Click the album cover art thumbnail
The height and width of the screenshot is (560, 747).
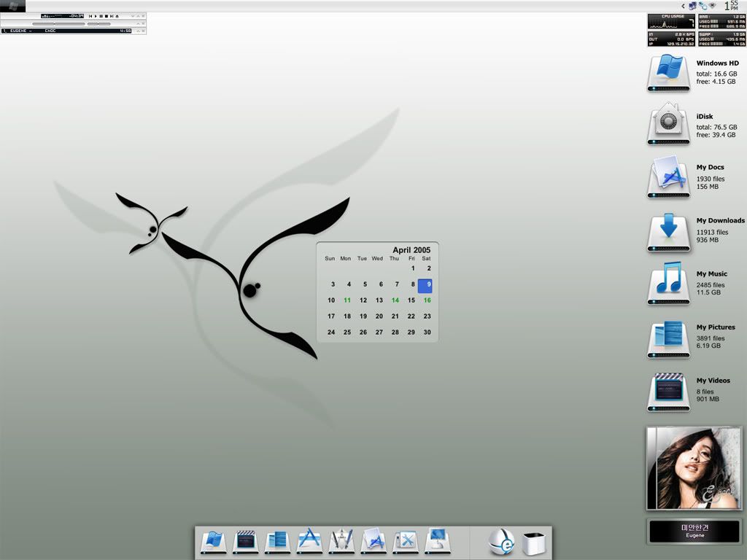point(694,468)
